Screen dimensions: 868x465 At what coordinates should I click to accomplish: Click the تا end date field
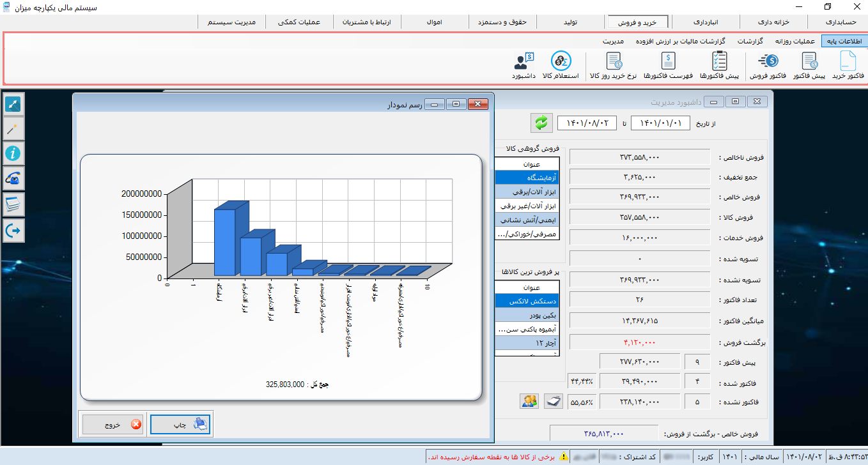click(x=587, y=123)
